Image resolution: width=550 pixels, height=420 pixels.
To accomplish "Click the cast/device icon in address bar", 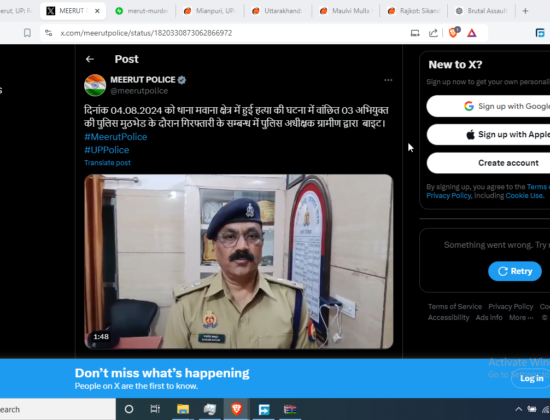I will click(x=415, y=33).
